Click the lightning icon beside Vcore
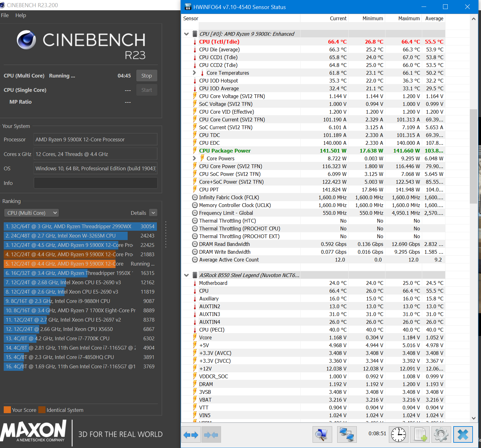This screenshot has height=448, width=481. (x=195, y=337)
